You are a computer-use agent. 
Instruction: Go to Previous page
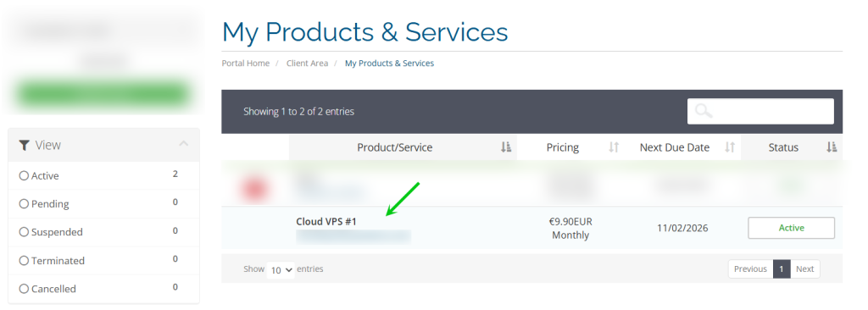coord(750,269)
